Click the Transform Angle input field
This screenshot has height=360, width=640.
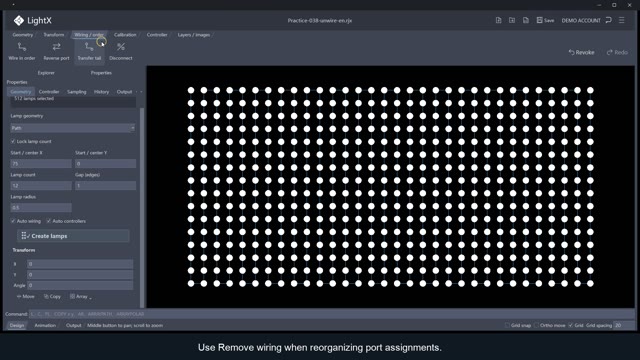click(x=80, y=285)
